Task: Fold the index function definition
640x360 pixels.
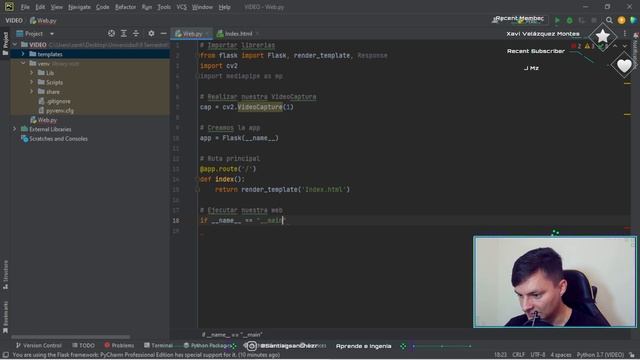Action: (x=198, y=179)
